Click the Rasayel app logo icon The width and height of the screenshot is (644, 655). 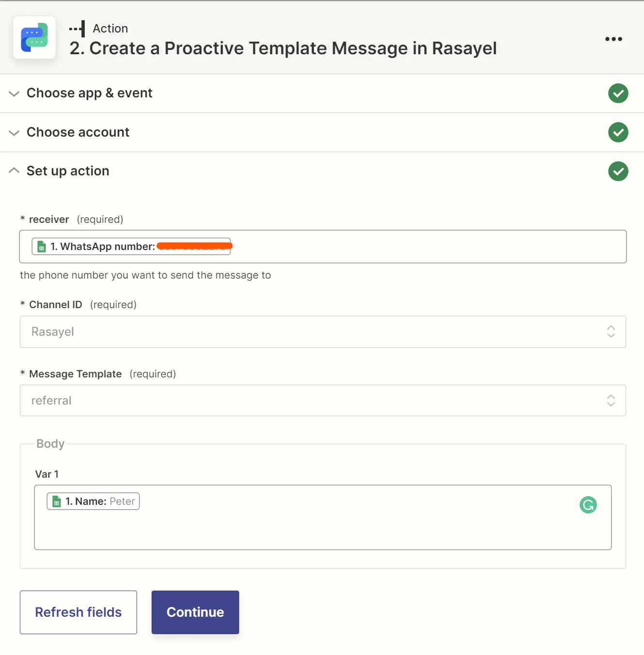coord(34,37)
